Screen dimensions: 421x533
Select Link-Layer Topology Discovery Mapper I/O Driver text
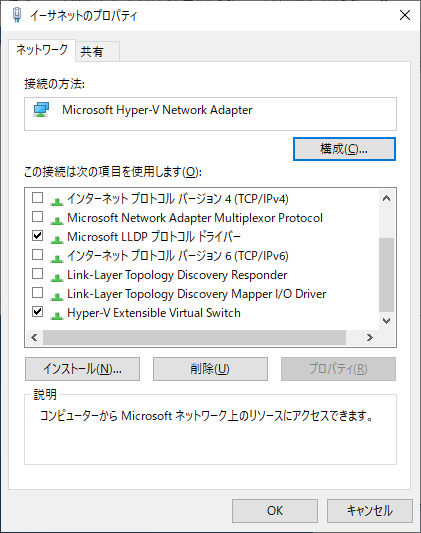tap(196, 294)
